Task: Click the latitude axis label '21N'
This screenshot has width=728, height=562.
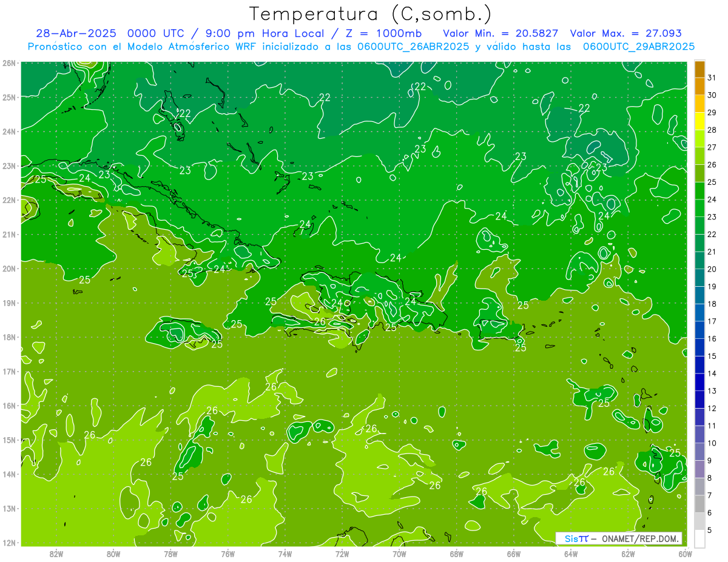Action: coord(9,234)
